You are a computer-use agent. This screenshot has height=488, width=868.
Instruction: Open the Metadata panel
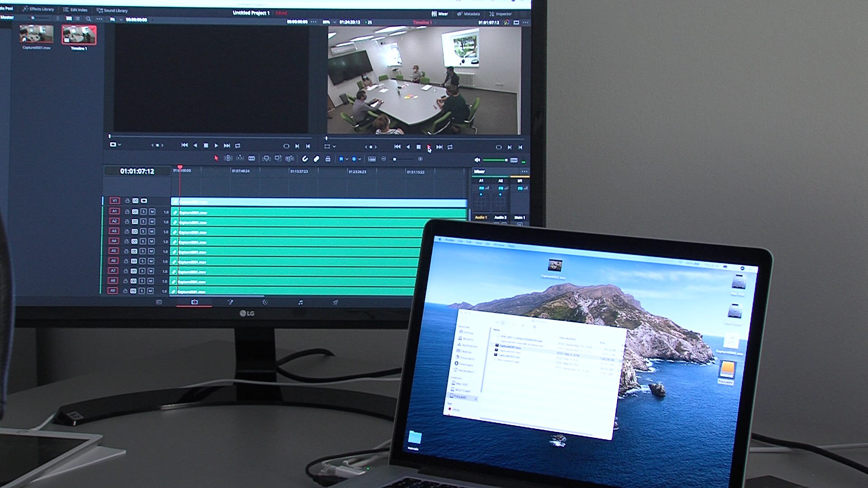468,14
